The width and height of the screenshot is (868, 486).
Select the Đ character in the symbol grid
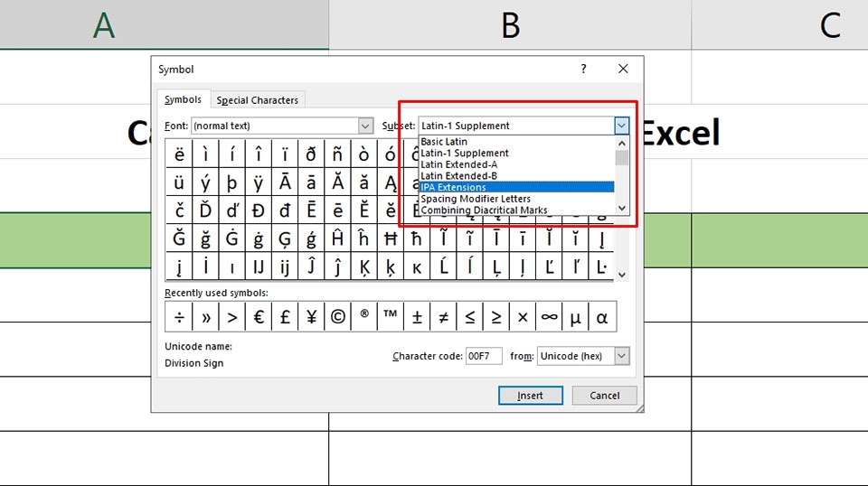pyautogui.click(x=259, y=210)
